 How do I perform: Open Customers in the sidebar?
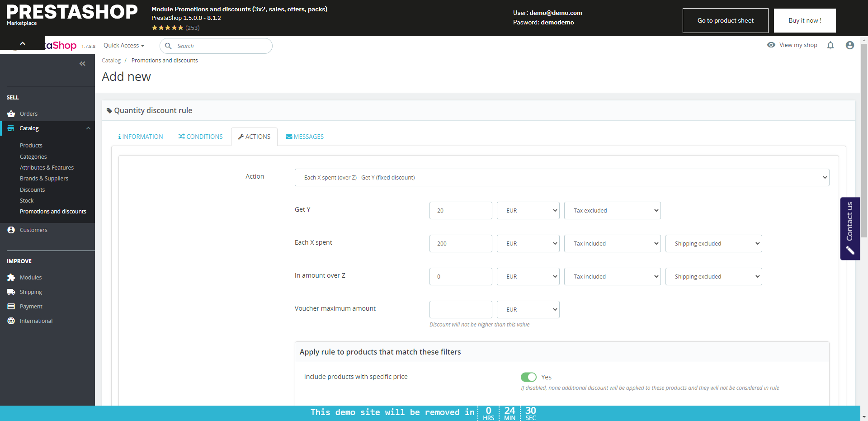click(x=33, y=230)
